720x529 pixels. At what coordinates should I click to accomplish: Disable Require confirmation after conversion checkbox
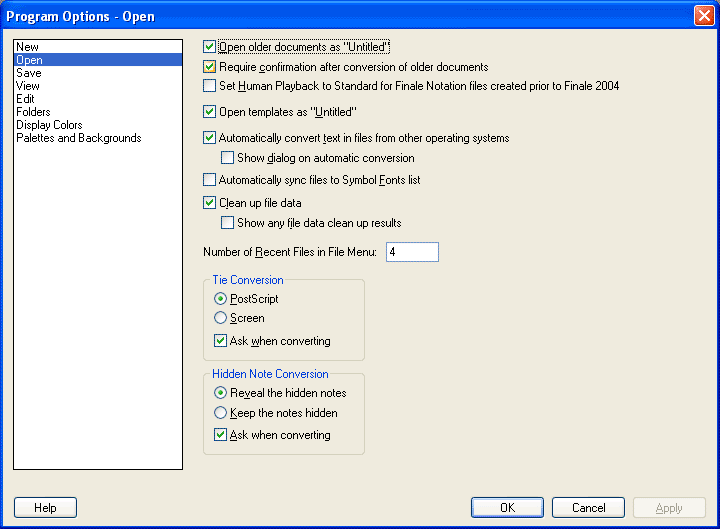209,67
